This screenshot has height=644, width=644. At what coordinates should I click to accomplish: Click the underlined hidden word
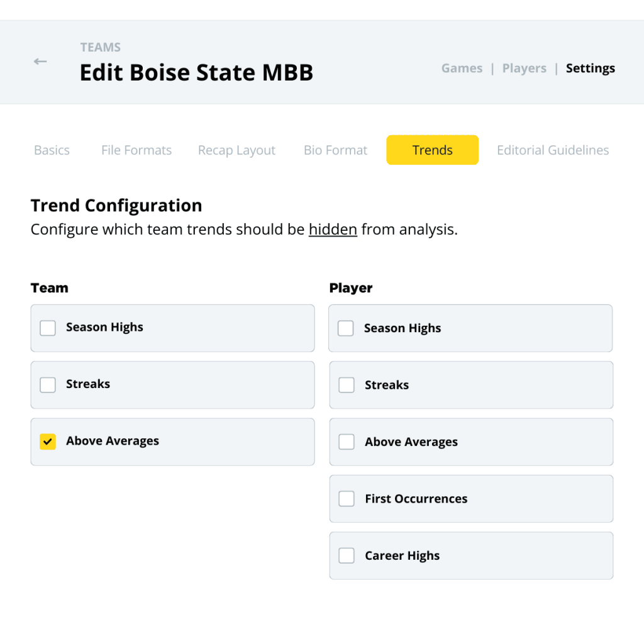[x=333, y=229]
